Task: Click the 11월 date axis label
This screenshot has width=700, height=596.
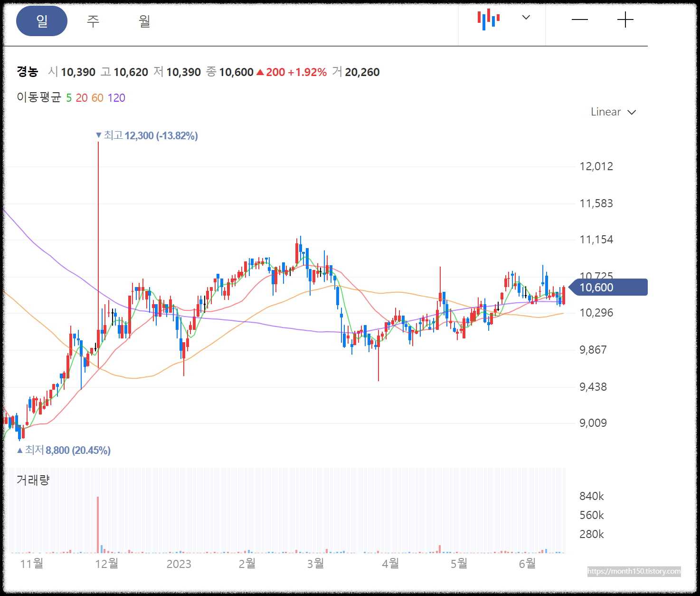Action: pos(32,564)
